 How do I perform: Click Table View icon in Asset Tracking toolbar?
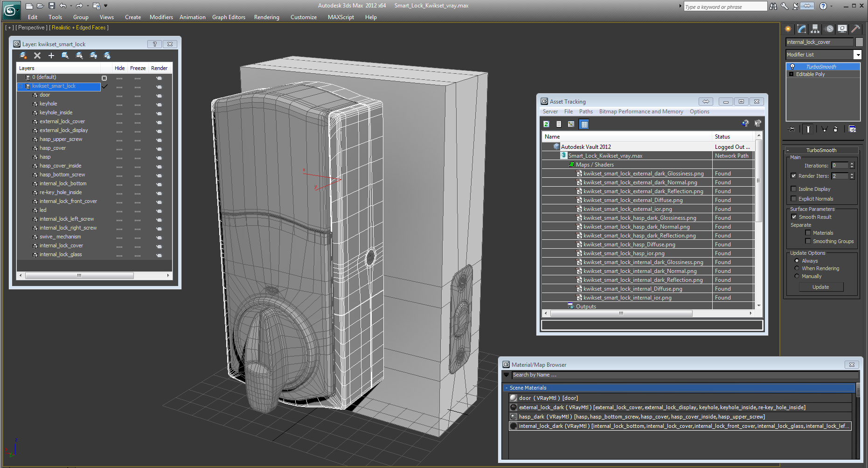click(584, 124)
